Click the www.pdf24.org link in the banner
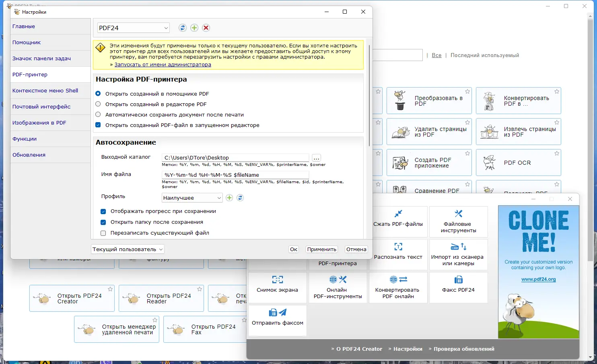Viewport: 597px width, 364px height. coord(539,279)
